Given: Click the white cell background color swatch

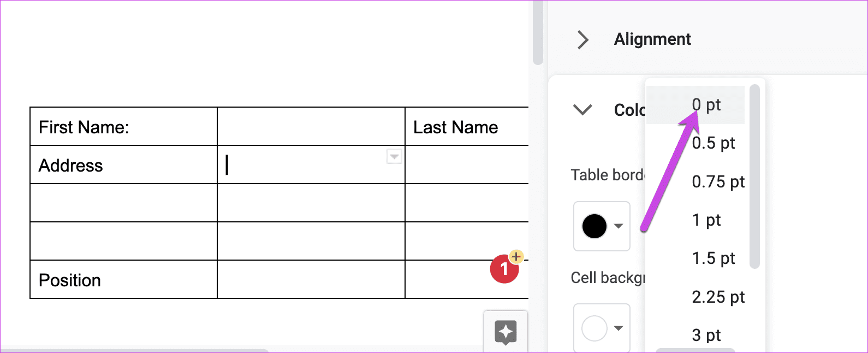Looking at the screenshot, I should pos(594,328).
